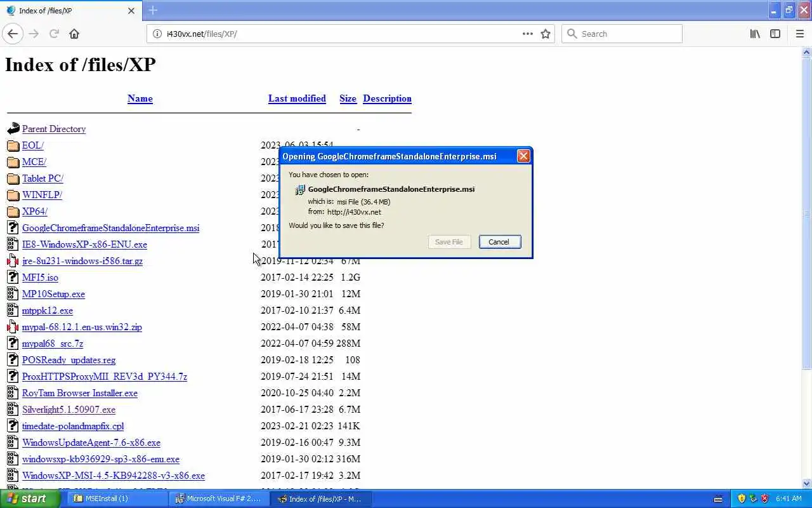Viewport: 812px width, 508px height.
Task: Click the msi file icon in dialog
Action: click(300, 189)
